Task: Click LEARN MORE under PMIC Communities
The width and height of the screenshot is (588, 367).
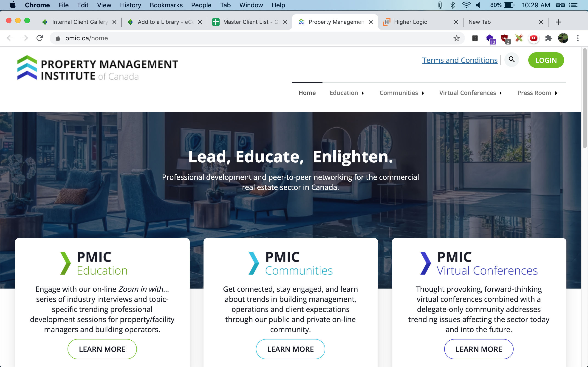Action: pyautogui.click(x=290, y=349)
